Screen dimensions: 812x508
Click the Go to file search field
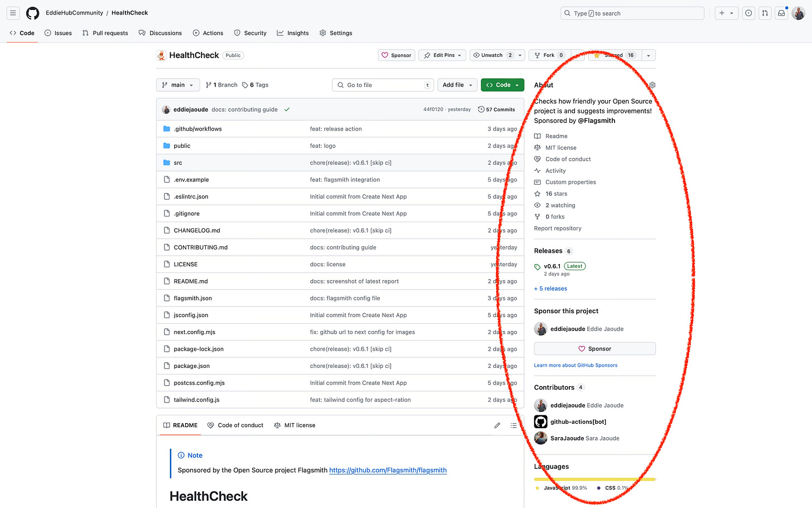pyautogui.click(x=382, y=85)
